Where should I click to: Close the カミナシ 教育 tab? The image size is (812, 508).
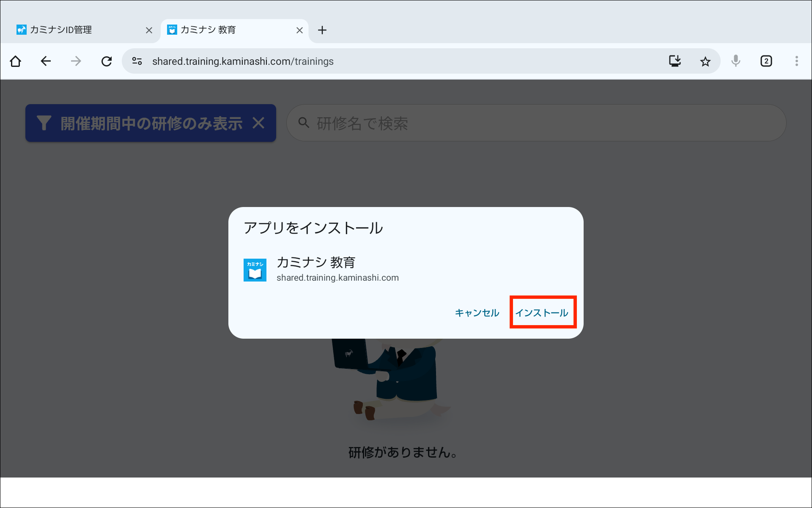pyautogui.click(x=299, y=30)
